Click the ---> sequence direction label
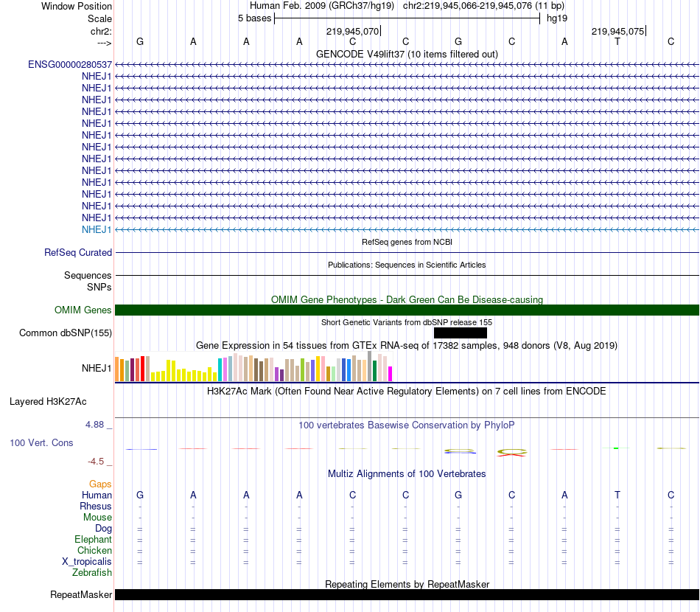 click(x=104, y=43)
